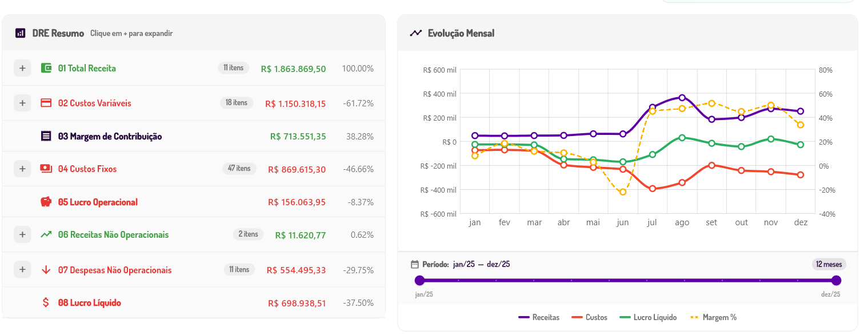The height and width of the screenshot is (335, 868).
Task: Click the calendar icon next to Período
Action: pos(415,264)
